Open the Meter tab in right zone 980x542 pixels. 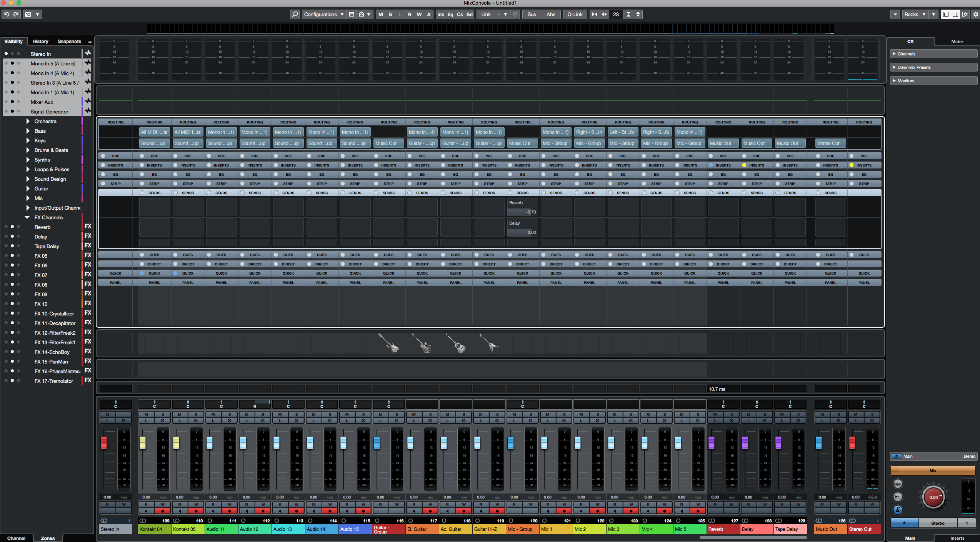click(957, 42)
